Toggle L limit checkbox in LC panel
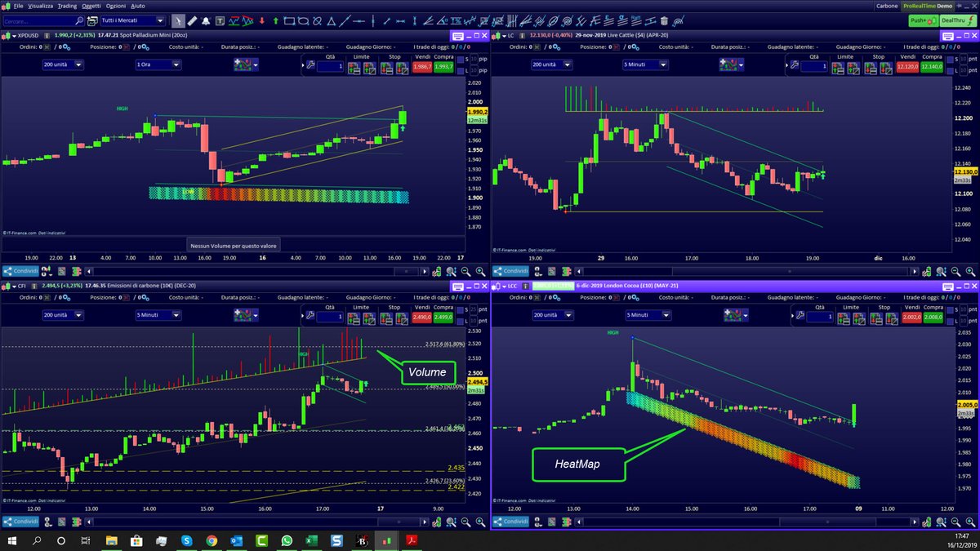Image resolution: width=980 pixels, height=551 pixels. click(951, 71)
